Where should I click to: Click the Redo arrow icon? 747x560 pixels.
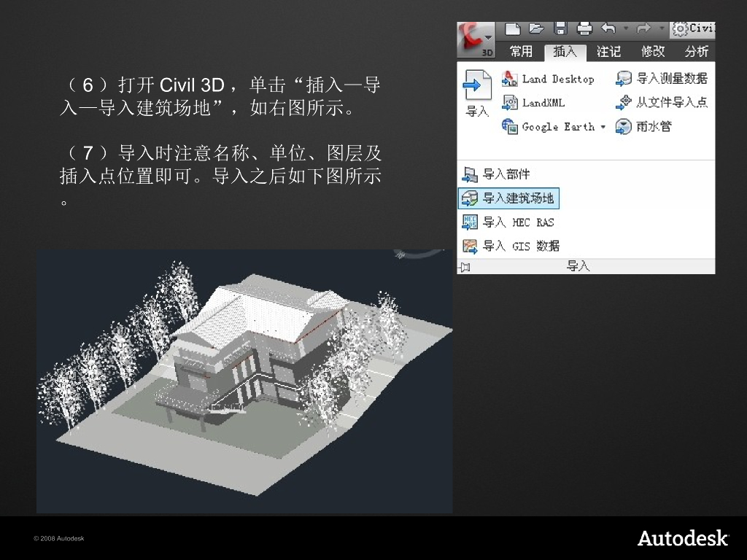coord(643,28)
